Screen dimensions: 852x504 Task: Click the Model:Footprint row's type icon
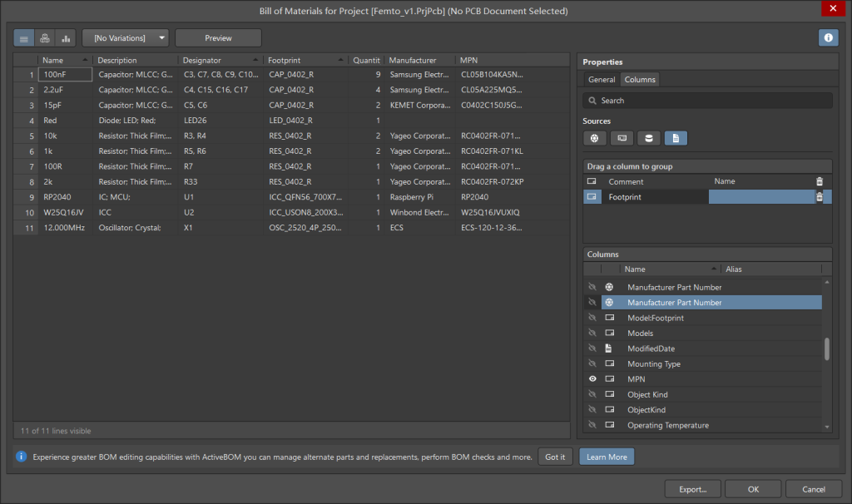610,318
